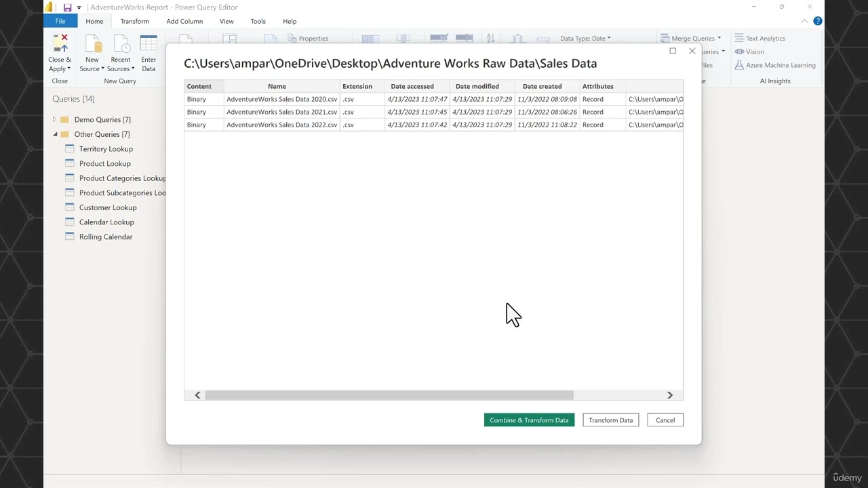The height and width of the screenshot is (488, 868).
Task: Click the table icon beside Rolling Calendar
Action: click(69, 237)
